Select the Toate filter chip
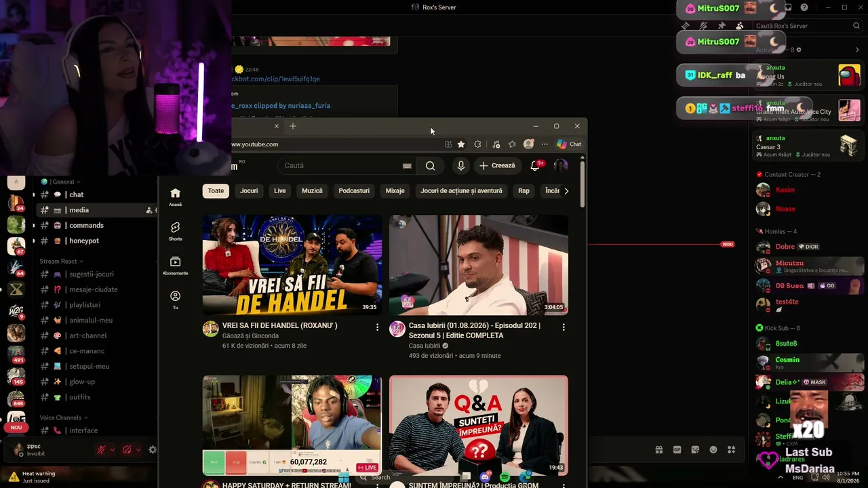The height and width of the screenshot is (488, 868). click(216, 191)
